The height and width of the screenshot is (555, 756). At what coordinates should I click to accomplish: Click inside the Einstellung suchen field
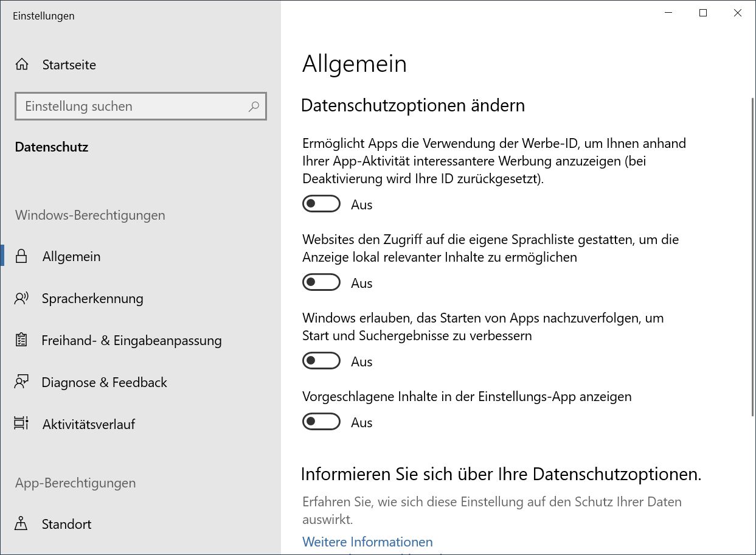122,106
